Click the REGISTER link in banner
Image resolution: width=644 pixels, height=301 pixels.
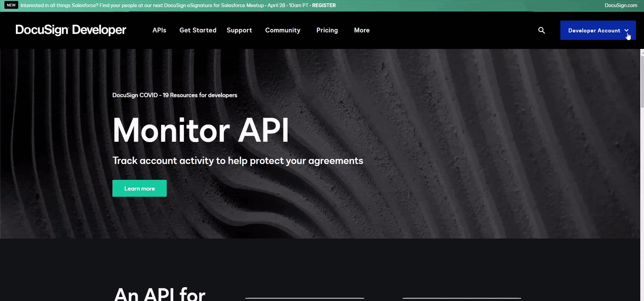pos(324,5)
